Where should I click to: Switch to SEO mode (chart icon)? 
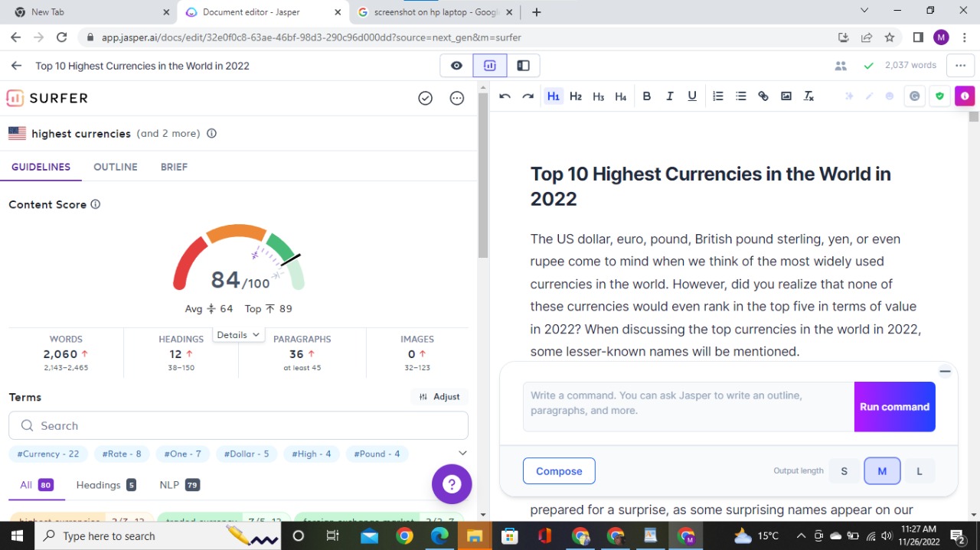point(490,66)
